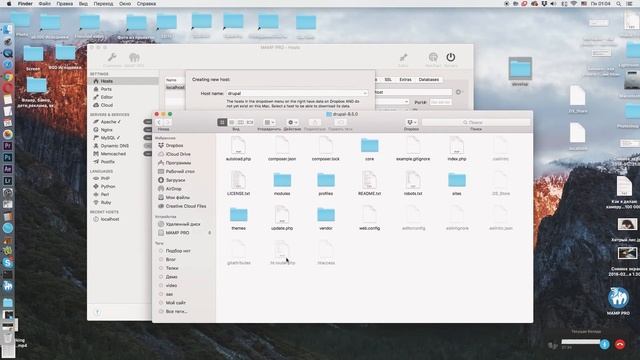
Task: Open the themes folder
Action: (238, 215)
